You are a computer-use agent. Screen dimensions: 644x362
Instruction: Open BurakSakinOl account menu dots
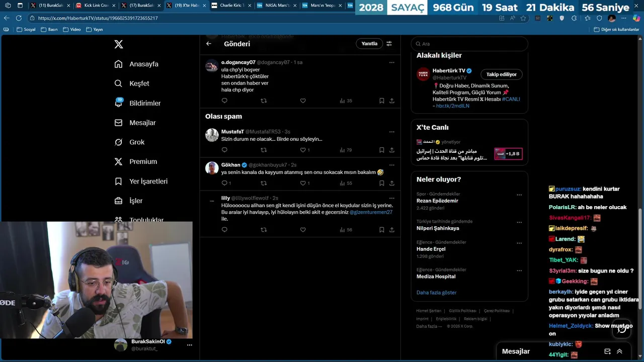(190, 345)
